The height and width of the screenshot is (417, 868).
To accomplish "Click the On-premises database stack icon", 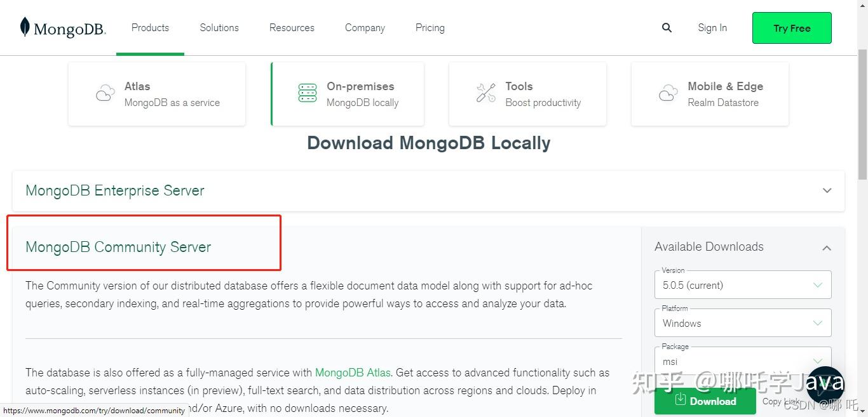I will (x=308, y=93).
